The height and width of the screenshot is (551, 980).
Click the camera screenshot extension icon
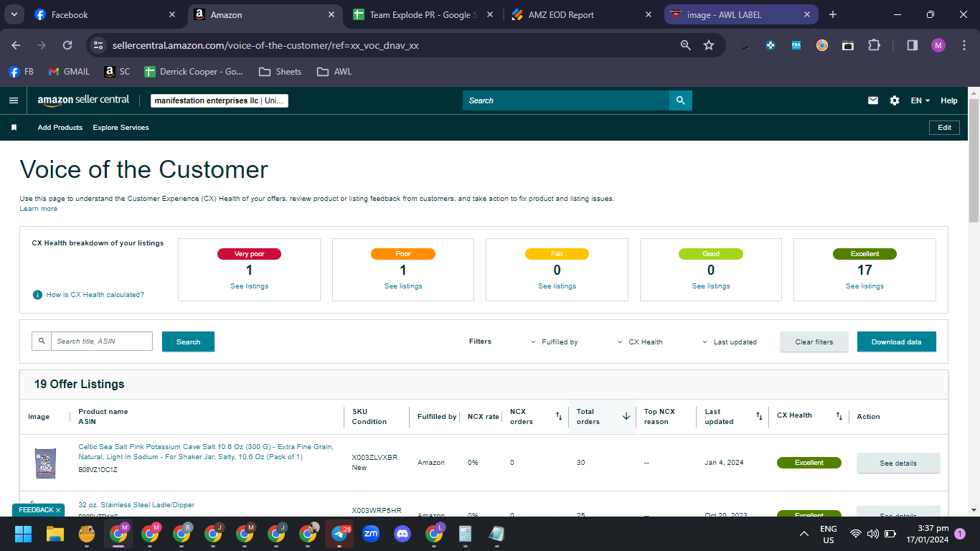tap(848, 45)
